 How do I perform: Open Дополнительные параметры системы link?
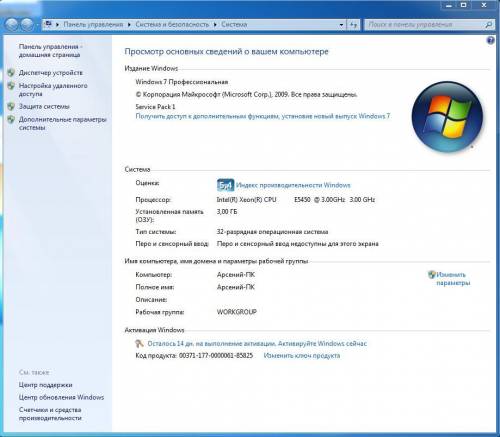[x=63, y=124]
